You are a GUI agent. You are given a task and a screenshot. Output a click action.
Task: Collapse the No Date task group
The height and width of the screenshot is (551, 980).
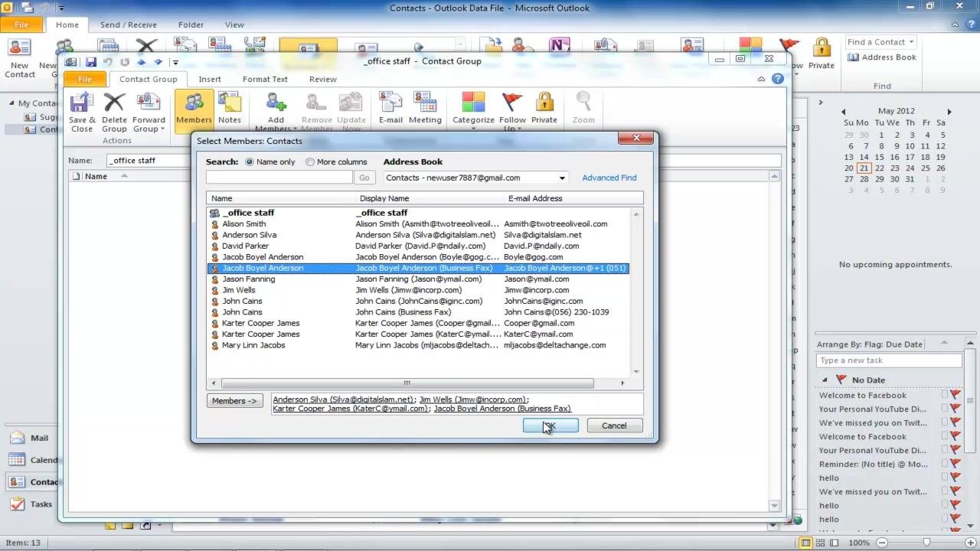(x=825, y=380)
